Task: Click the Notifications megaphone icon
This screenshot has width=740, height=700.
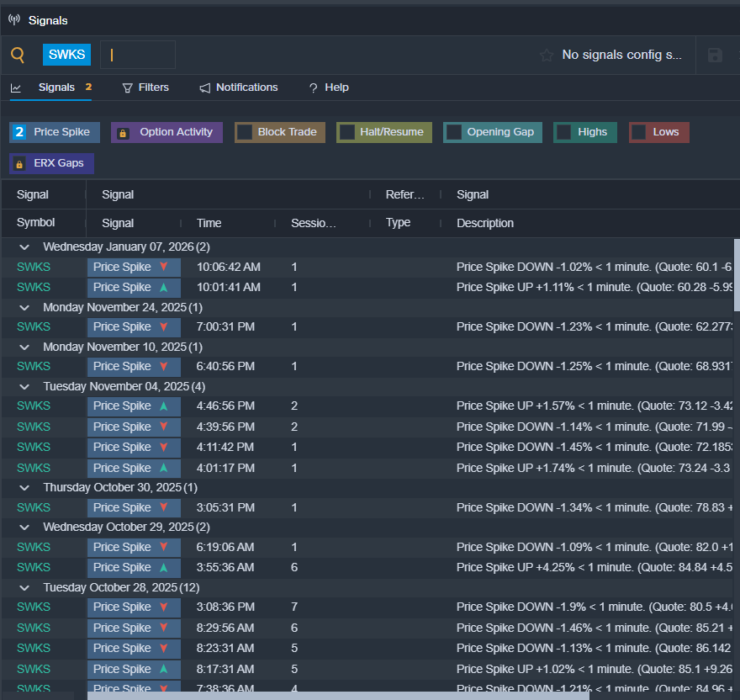Action: click(205, 87)
